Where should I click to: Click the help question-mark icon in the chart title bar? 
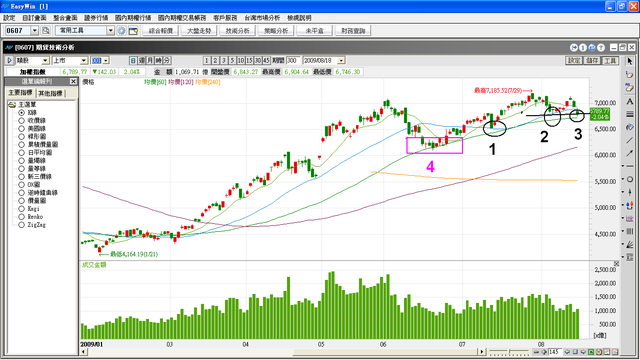click(x=601, y=48)
